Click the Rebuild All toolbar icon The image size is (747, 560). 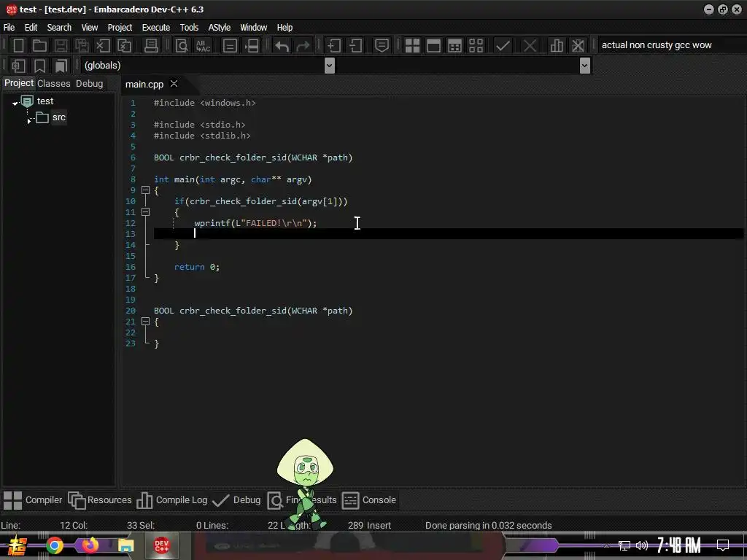(476, 46)
